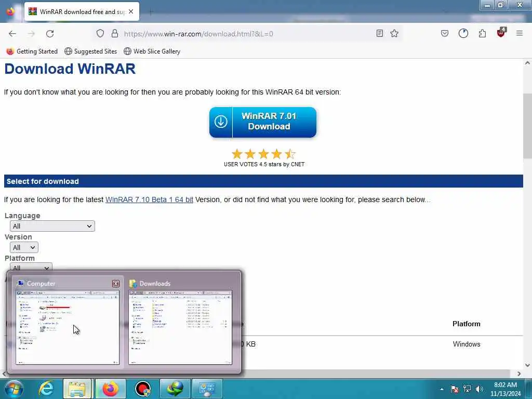The image size is (532, 399).
Task: Click the WinRAR 7.01 Download button
Action: pyautogui.click(x=263, y=122)
